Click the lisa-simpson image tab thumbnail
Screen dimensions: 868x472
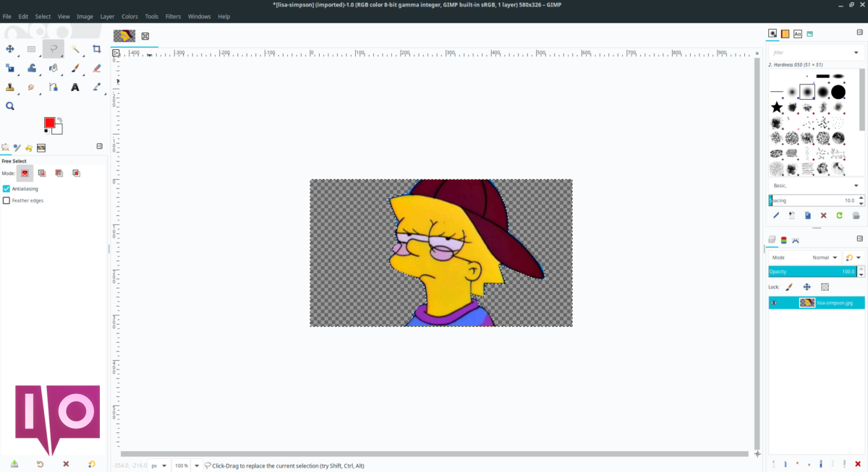(x=124, y=35)
